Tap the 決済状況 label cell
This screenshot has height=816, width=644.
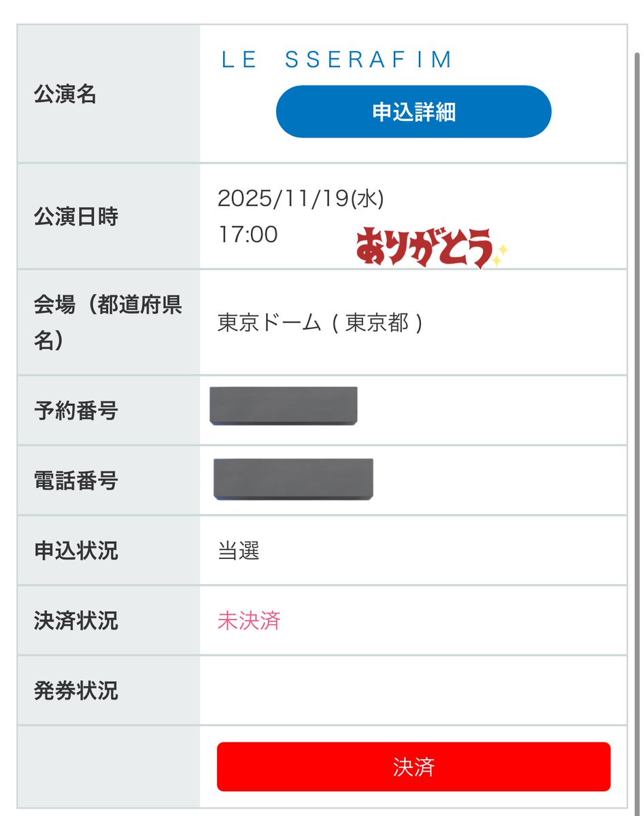coord(108,621)
